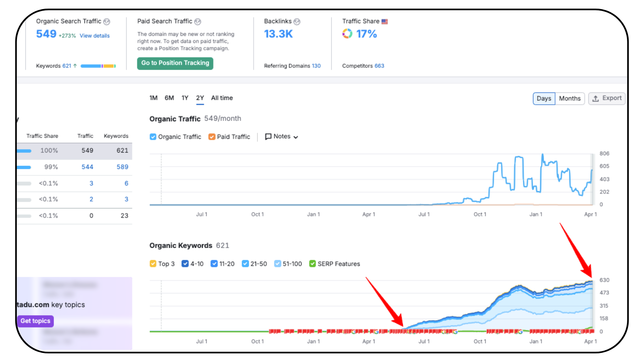
Task: Click globe icon beside Paid Search Traffic
Action: click(x=198, y=22)
